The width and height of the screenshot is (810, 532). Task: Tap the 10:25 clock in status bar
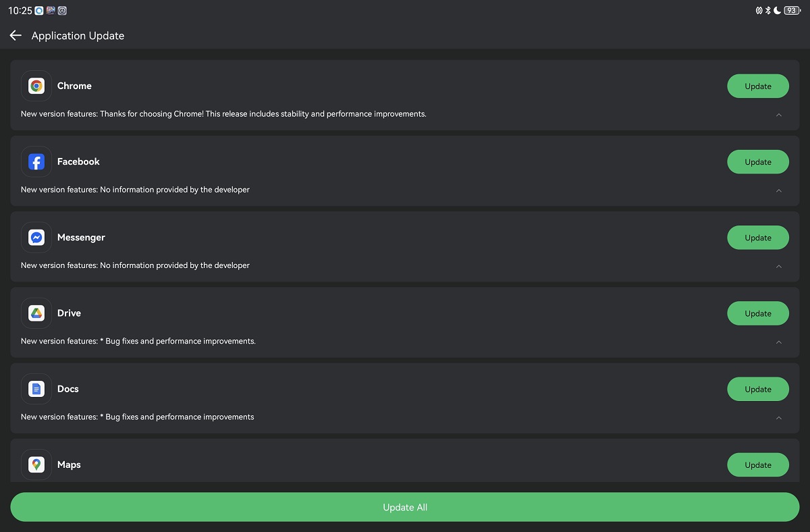point(20,11)
